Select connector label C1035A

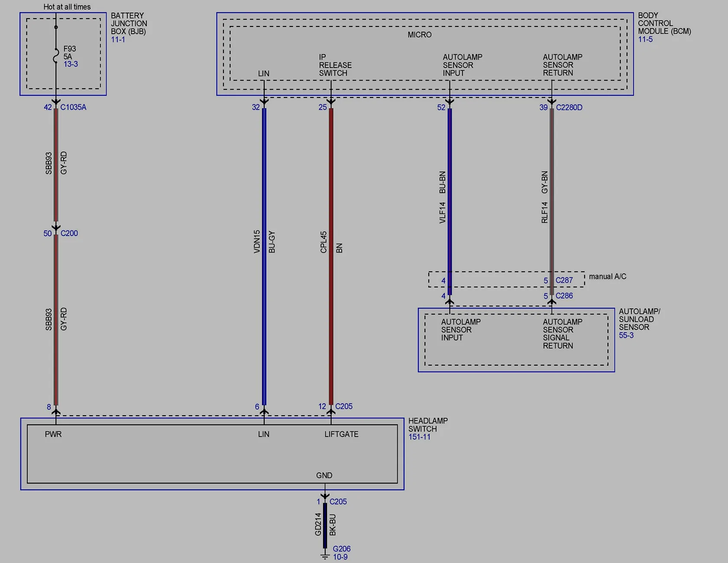tap(73, 107)
